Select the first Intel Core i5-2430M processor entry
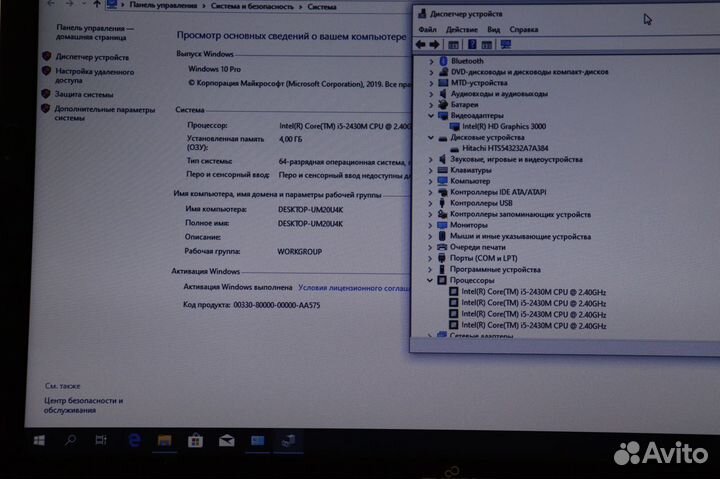 pyautogui.click(x=534, y=292)
